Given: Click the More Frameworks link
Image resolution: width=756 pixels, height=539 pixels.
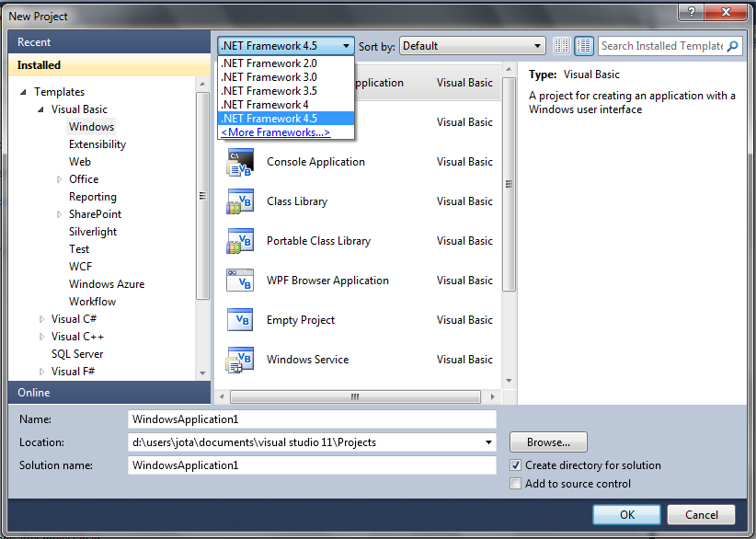Looking at the screenshot, I should (x=276, y=132).
